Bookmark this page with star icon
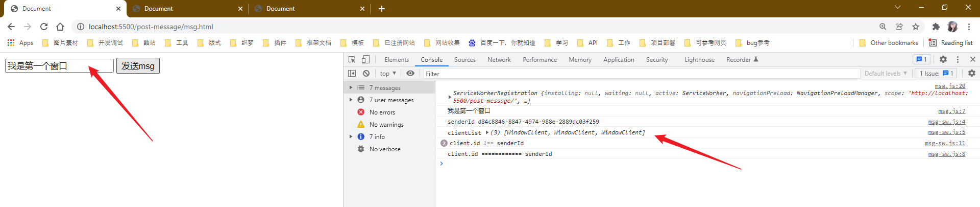Screen dimensions: 980x207 [916, 27]
